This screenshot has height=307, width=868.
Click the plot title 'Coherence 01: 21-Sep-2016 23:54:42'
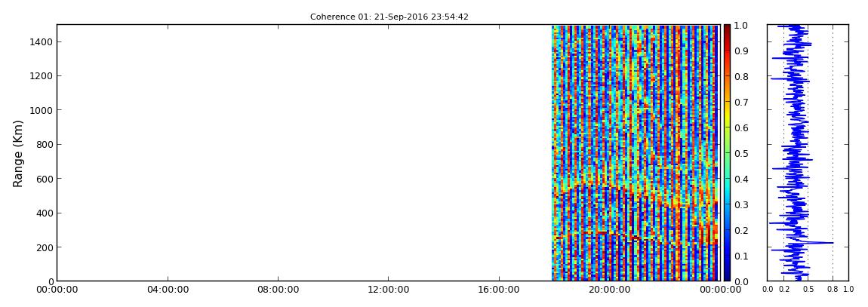pyautogui.click(x=389, y=17)
